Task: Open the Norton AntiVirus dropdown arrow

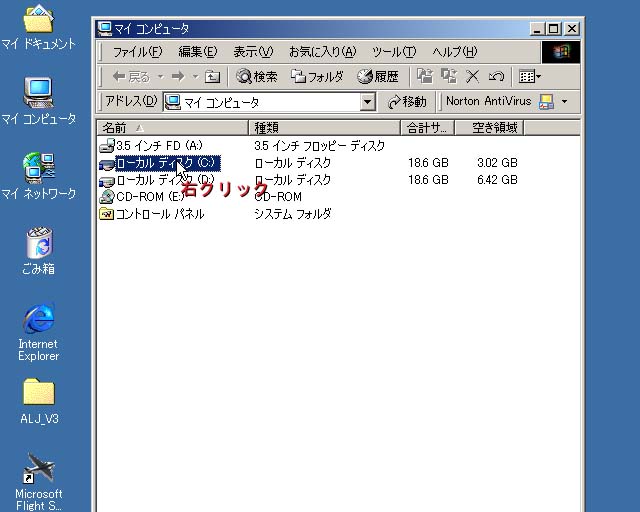Action: click(564, 102)
